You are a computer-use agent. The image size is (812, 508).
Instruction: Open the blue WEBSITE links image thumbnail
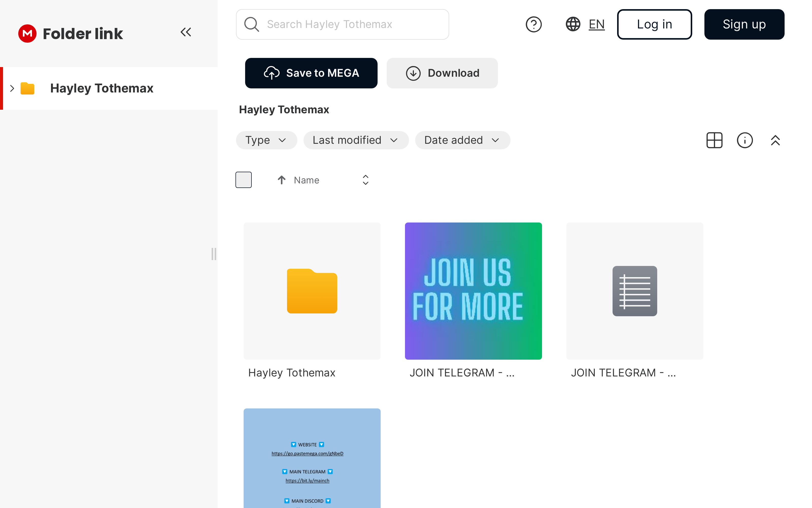point(312,458)
